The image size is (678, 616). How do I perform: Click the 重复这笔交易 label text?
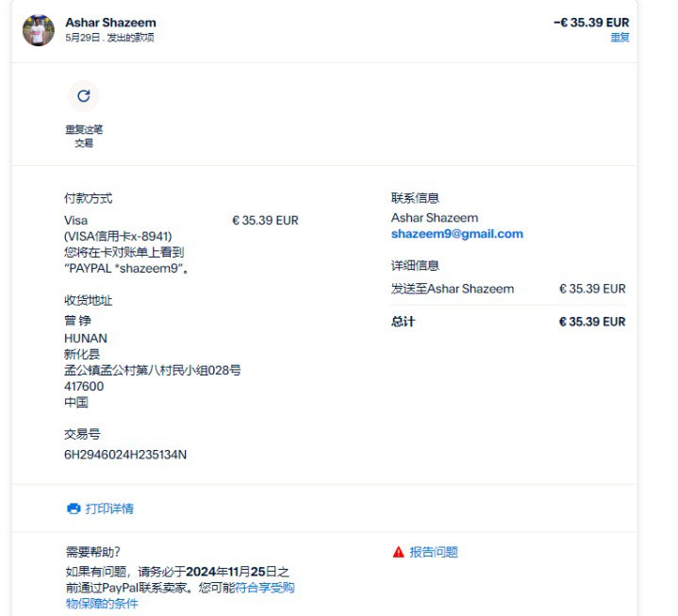[84, 136]
